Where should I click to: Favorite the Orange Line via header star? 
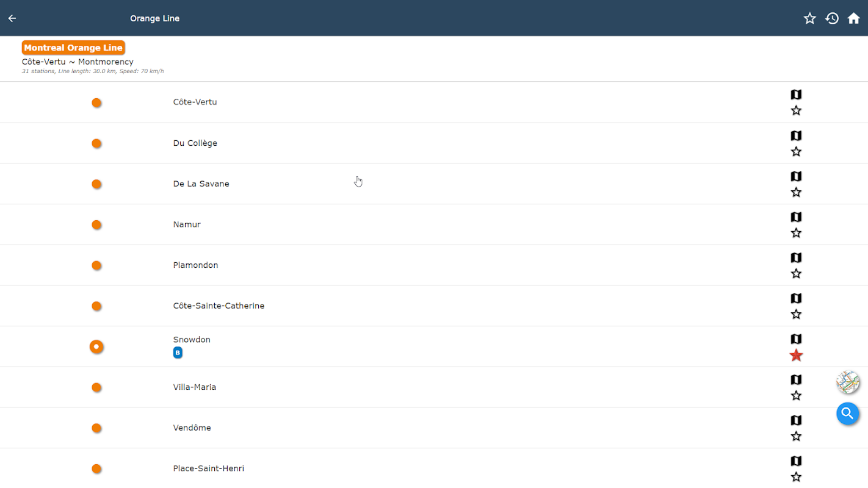[809, 18]
